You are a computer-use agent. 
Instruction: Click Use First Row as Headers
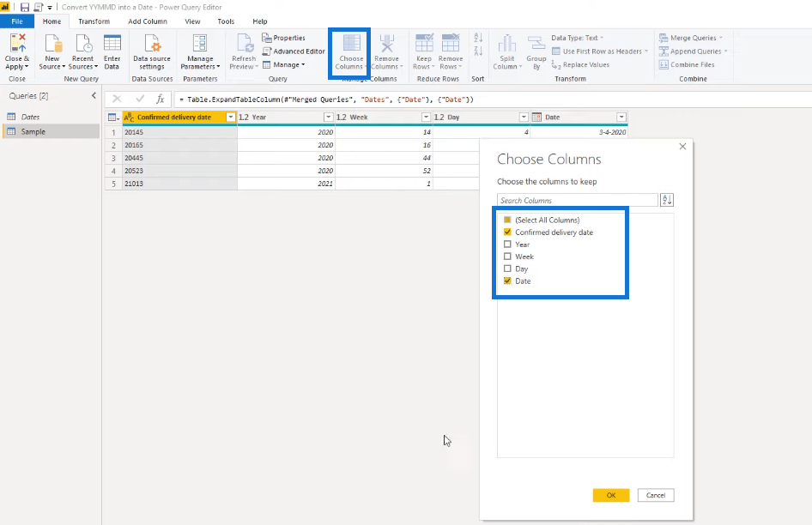tap(600, 51)
